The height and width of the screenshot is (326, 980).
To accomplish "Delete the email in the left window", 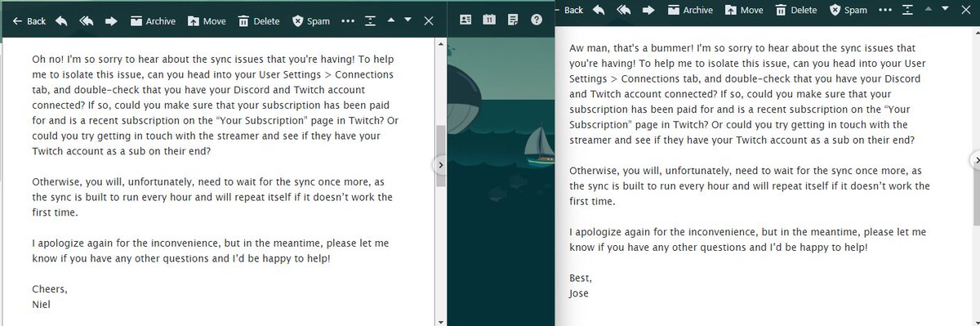I will click(259, 21).
